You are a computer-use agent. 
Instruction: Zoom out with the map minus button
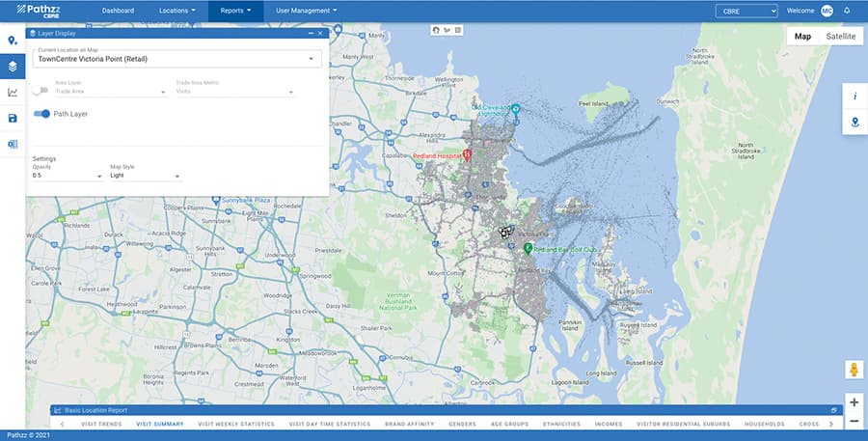coord(854,422)
